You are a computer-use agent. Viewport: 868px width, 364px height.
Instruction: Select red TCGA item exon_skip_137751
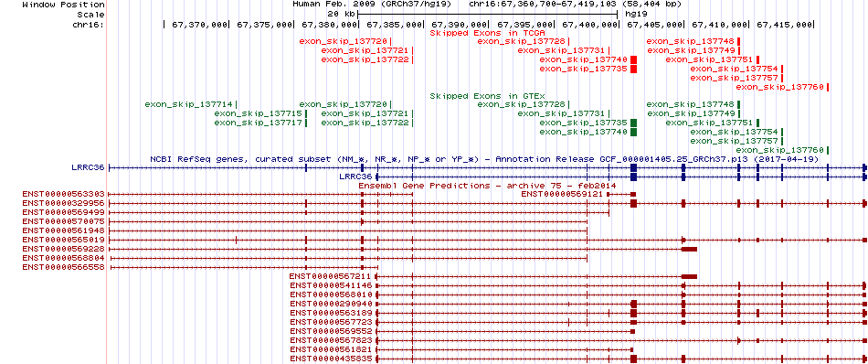pos(710,59)
